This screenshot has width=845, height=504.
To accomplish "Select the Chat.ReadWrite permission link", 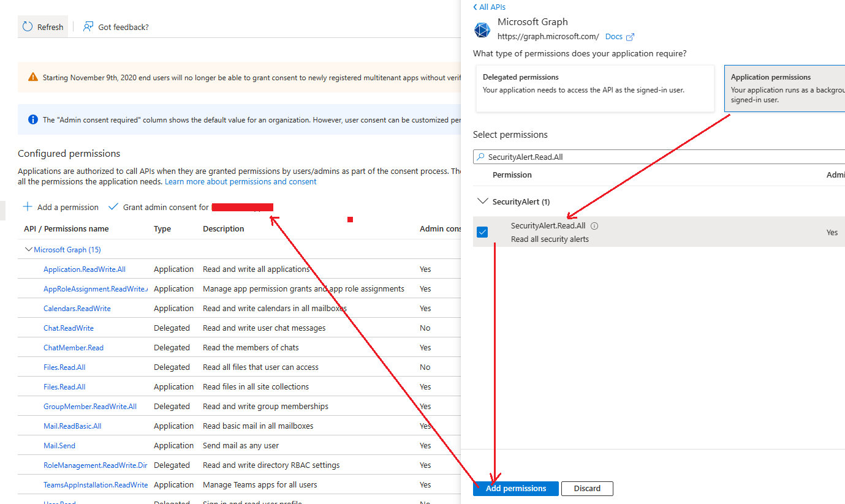I will [69, 328].
